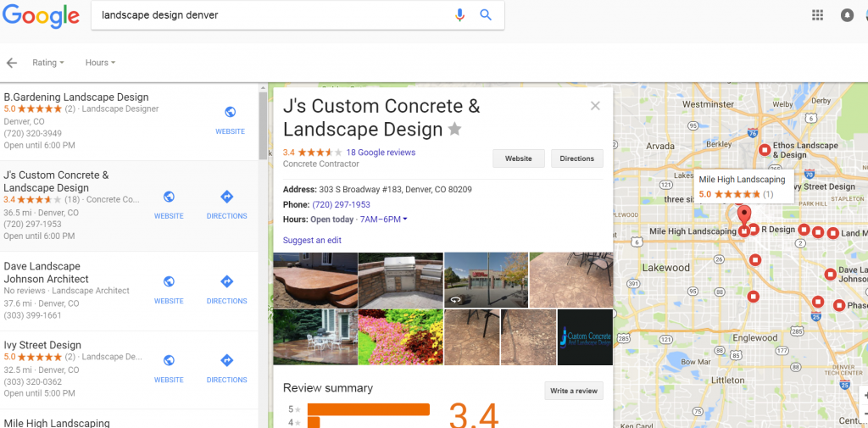The width and height of the screenshot is (868, 428).
Task: Click the Mile High Landscaping map tooltip
Action: pyautogui.click(x=743, y=186)
